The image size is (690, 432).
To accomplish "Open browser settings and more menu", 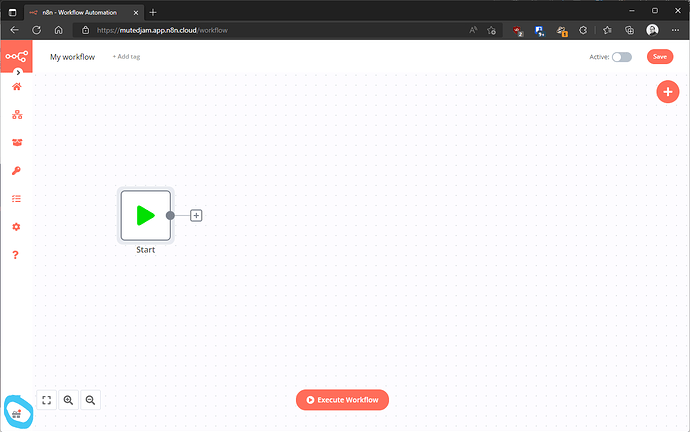I will [x=675, y=30].
